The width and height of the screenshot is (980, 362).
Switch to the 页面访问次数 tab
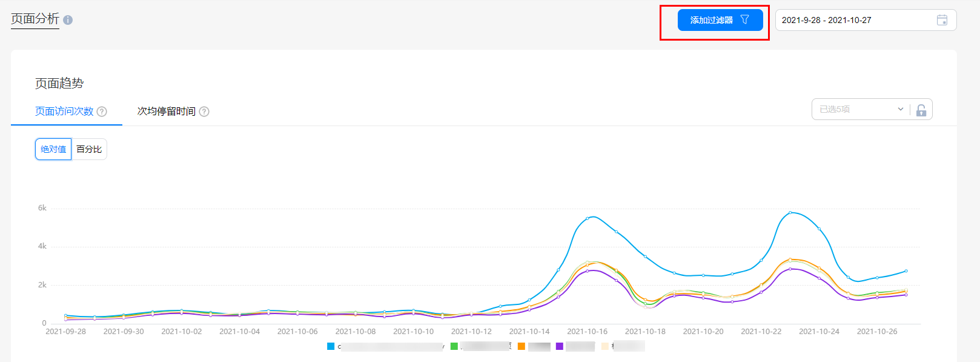pos(64,112)
